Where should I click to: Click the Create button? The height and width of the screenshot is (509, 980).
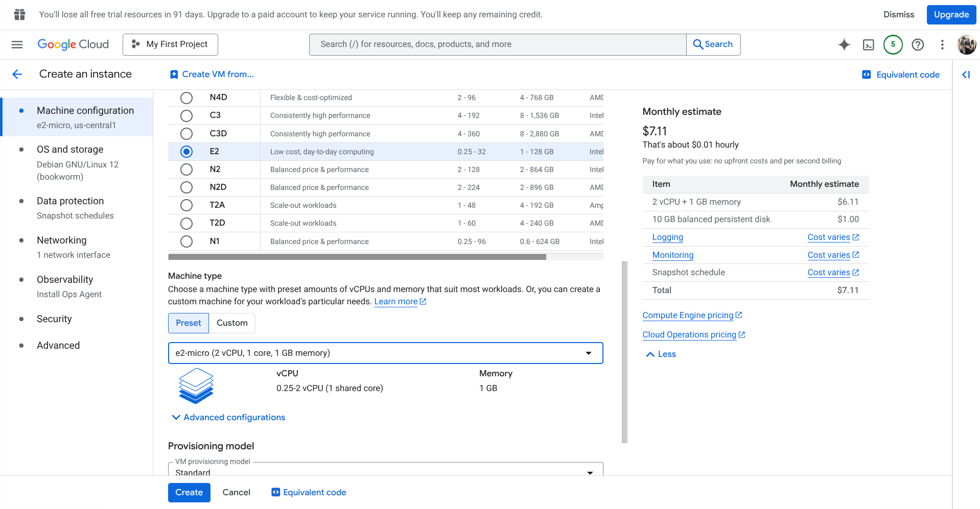point(189,492)
